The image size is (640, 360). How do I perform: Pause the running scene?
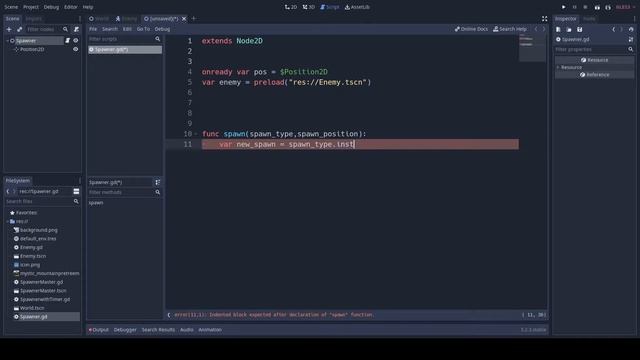tap(574, 7)
